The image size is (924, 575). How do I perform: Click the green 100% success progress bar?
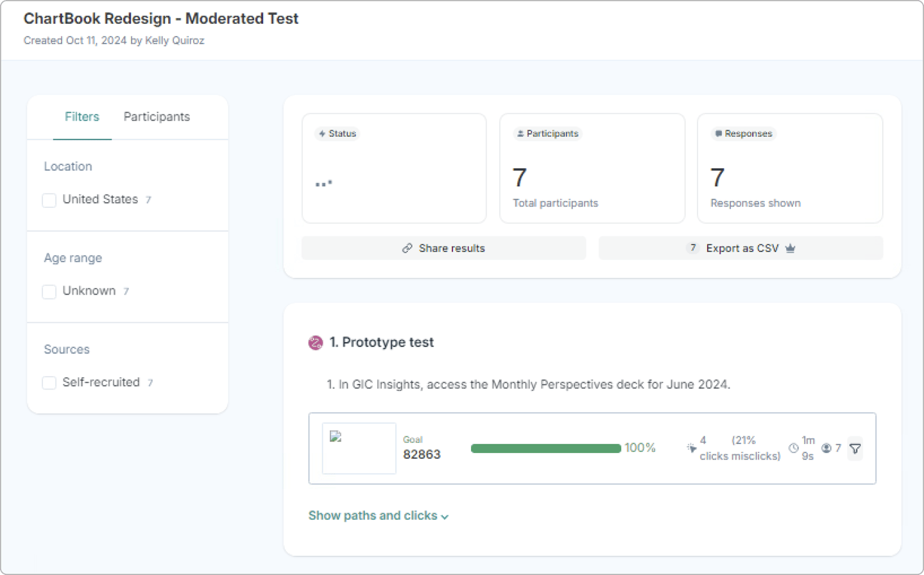[545, 448]
